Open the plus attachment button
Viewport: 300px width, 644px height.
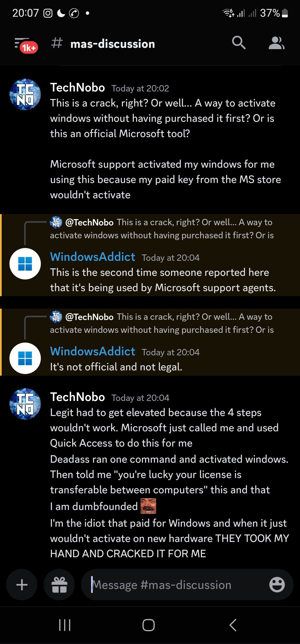22,584
